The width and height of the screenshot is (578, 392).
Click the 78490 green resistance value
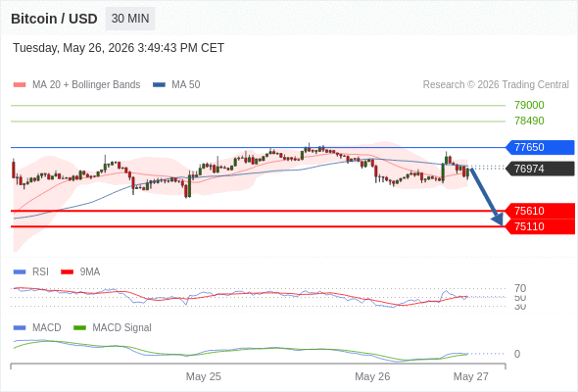coord(529,121)
